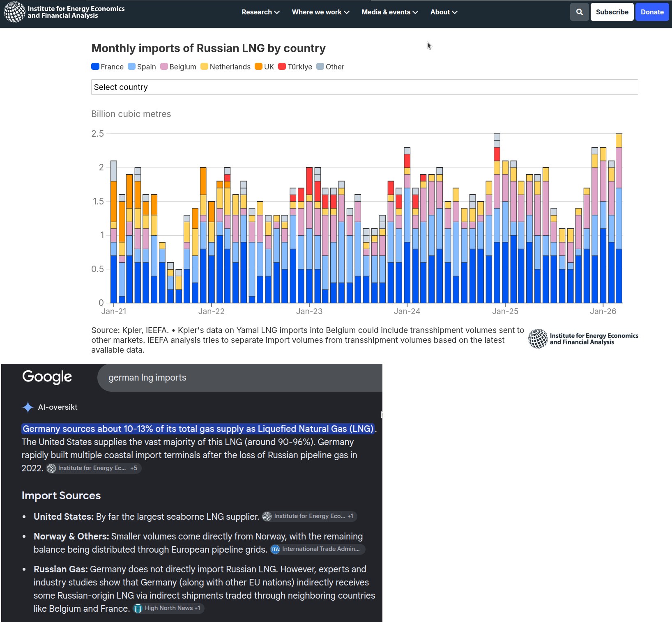Click the 2.5 y-axis value
Viewport: 672px width, 622px height.
[97, 133]
